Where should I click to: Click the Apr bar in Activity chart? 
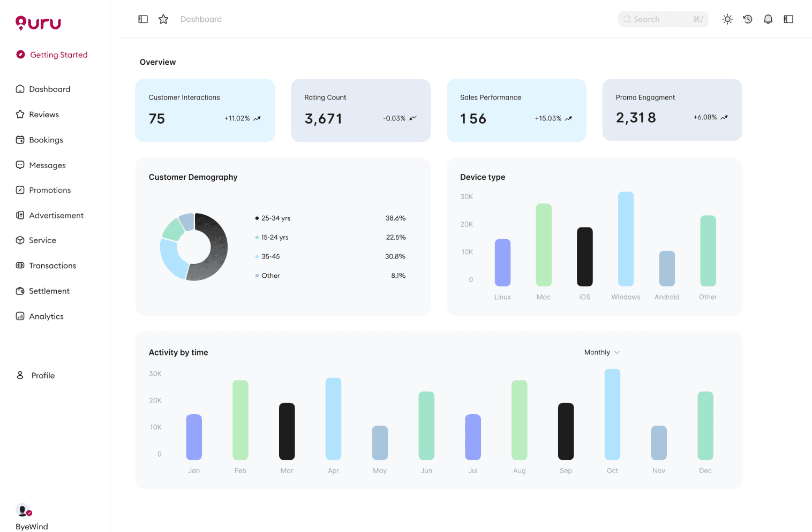click(x=333, y=419)
